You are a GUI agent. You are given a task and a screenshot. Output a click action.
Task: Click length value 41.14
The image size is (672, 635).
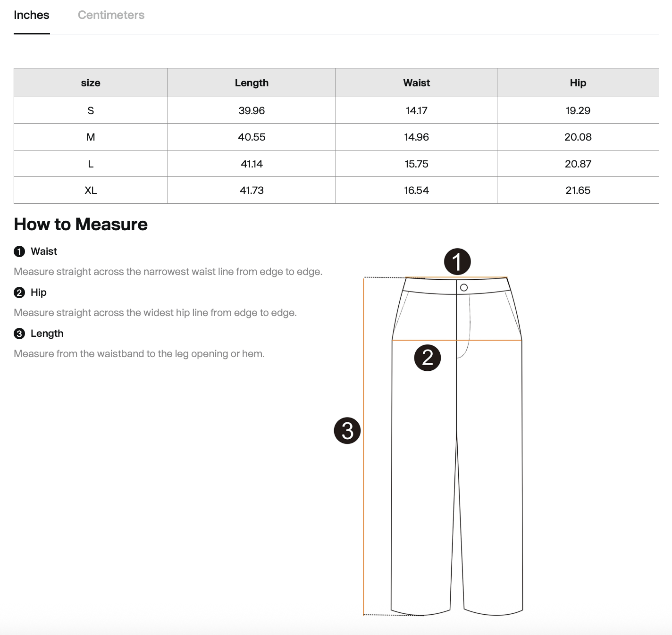(252, 164)
